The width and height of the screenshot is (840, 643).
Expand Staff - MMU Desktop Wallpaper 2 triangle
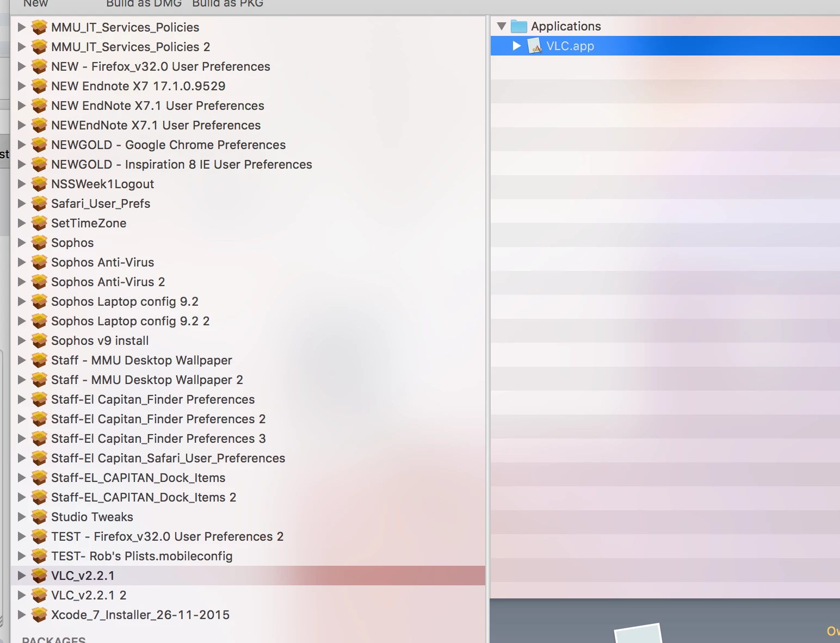click(x=22, y=380)
